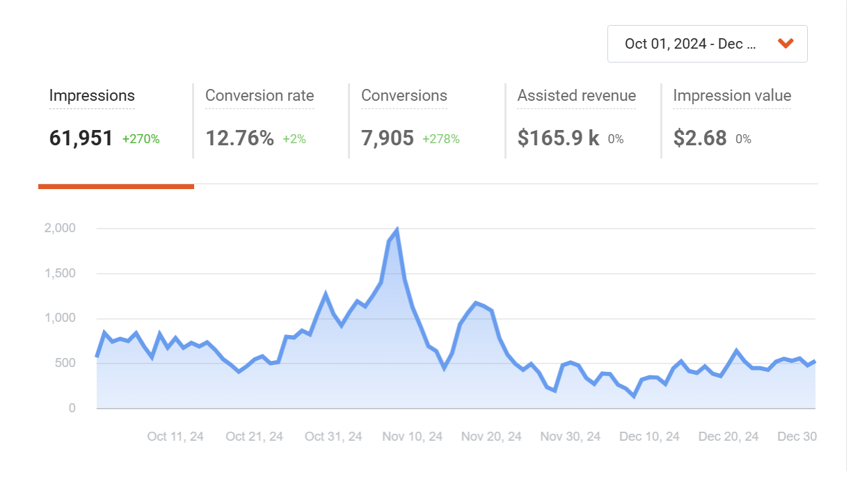
Task: Click the $165.9 k assisted revenue value
Action: click(558, 138)
